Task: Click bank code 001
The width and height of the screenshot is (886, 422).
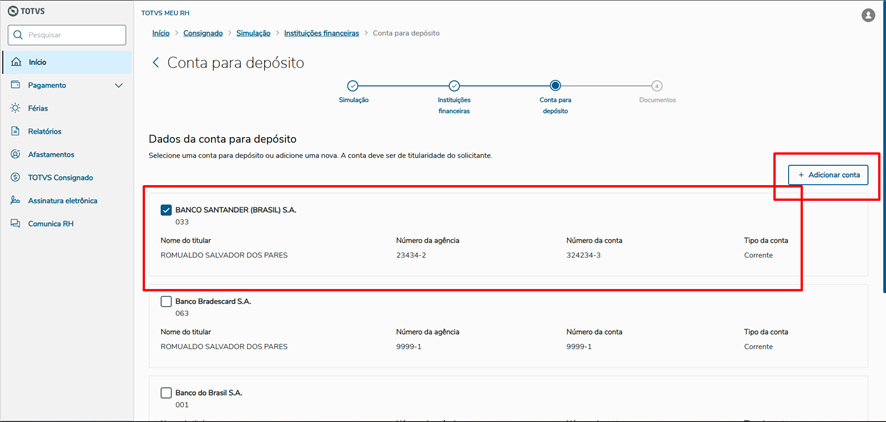Action: click(182, 405)
